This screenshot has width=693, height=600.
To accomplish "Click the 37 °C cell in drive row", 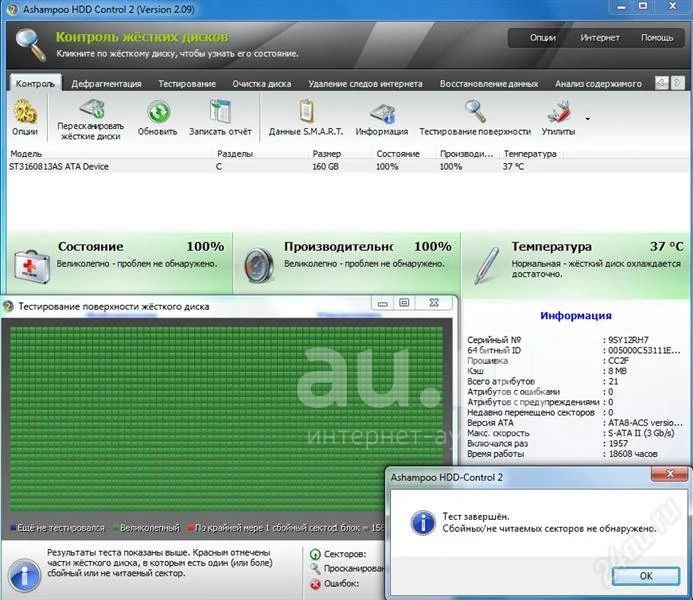I will [513, 167].
